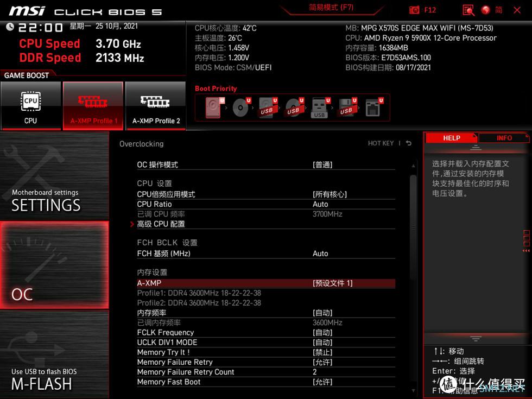This screenshot has height=399, width=532.
Task: Select the USB CD-ROM boot icon
Action: pos(294,107)
